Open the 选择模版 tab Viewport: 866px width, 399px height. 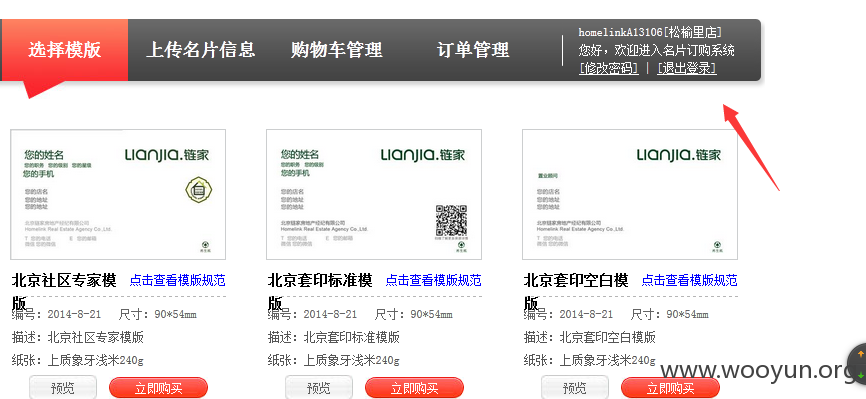65,50
